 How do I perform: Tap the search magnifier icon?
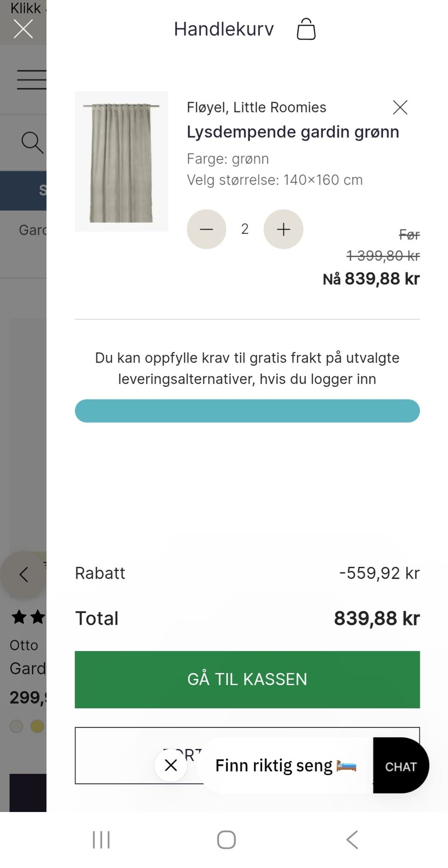tap(32, 142)
